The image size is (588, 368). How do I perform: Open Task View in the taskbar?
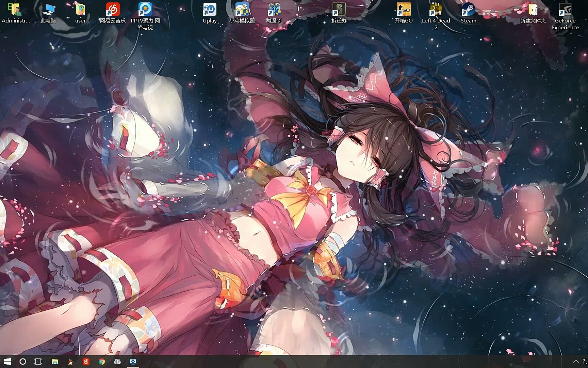point(38,362)
